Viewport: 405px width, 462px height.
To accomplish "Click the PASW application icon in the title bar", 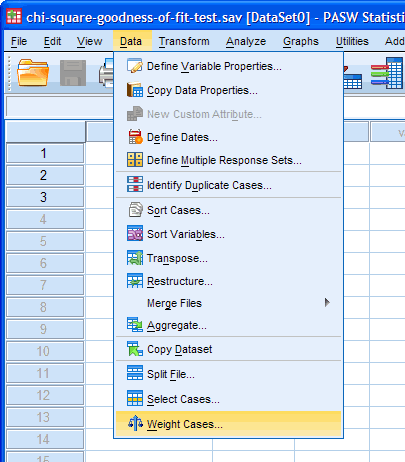I will point(14,16).
